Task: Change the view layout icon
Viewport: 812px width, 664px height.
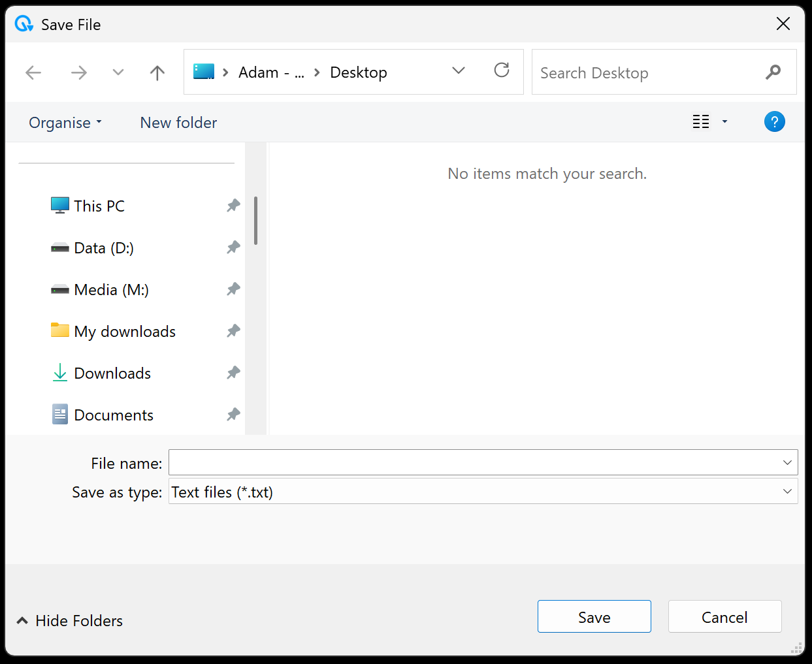Action: pos(701,122)
